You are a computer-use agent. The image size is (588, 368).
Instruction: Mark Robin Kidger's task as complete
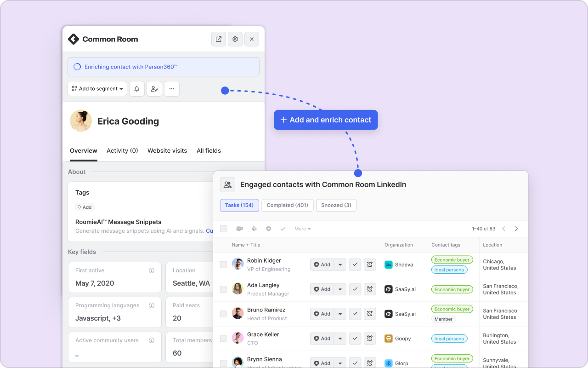pyautogui.click(x=355, y=264)
